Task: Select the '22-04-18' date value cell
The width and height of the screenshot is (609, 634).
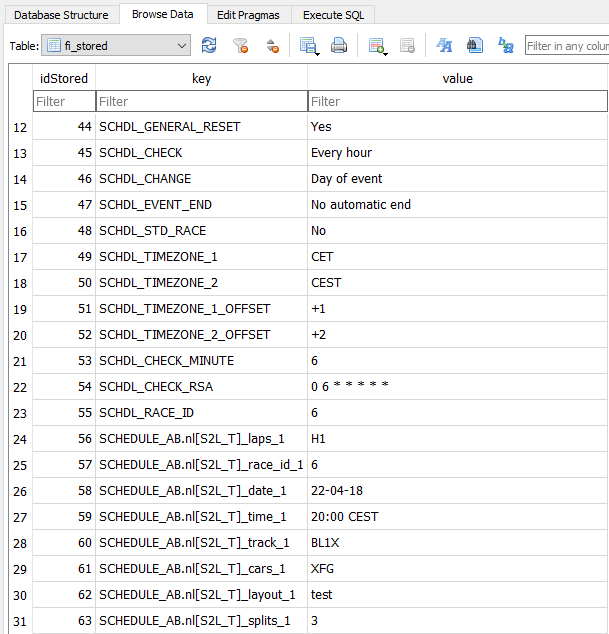Action: click(x=457, y=491)
